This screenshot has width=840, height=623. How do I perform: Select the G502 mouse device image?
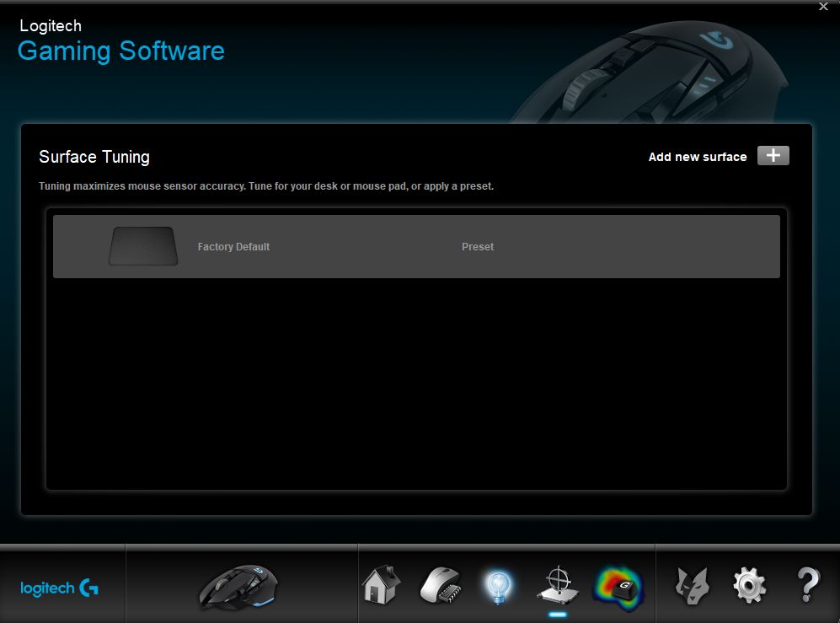click(238, 587)
